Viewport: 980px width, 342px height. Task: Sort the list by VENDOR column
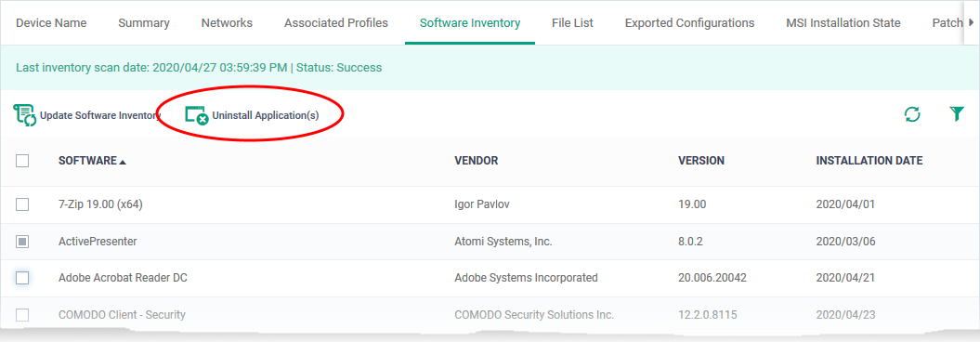(477, 161)
